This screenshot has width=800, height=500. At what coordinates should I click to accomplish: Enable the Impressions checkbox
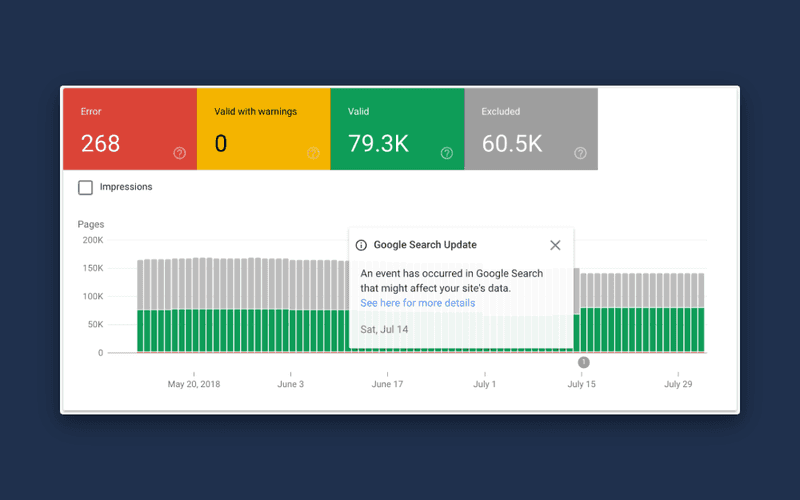click(x=86, y=187)
